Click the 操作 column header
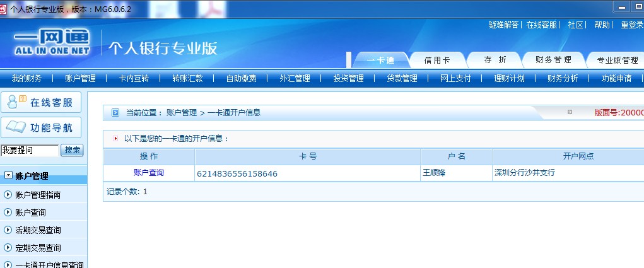 point(149,156)
